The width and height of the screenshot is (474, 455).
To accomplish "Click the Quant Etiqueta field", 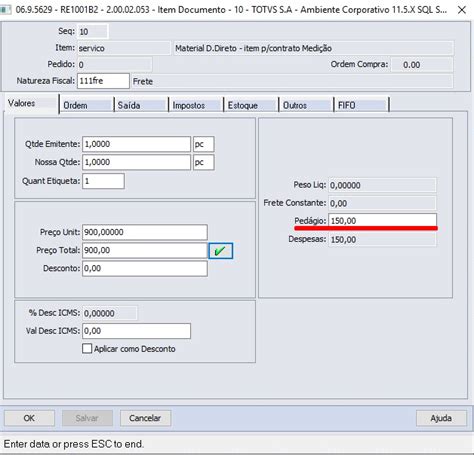I will click(103, 181).
